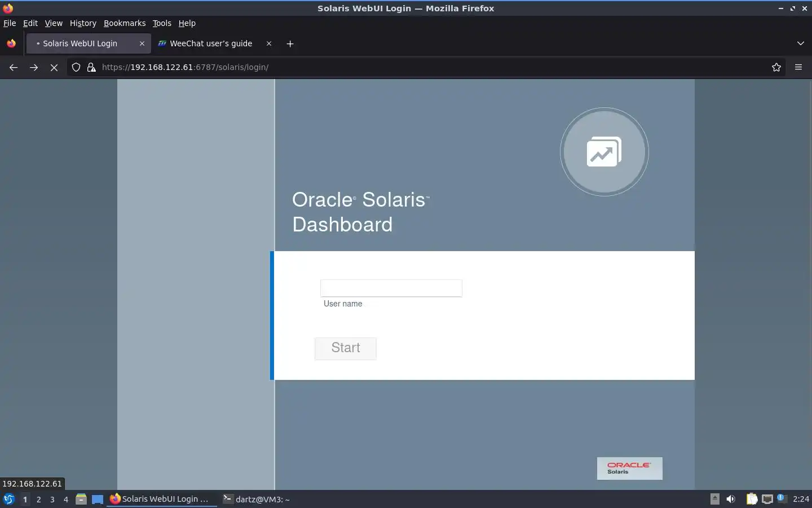Maximize the Firefox window
The width and height of the screenshot is (812, 508).
coord(792,8)
